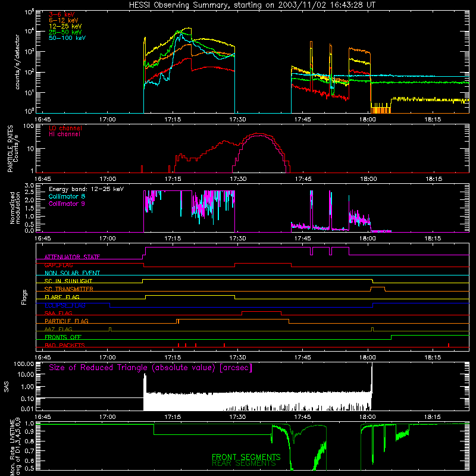Click the Flags axis label
Image resolution: width=476 pixels, height=476 pixels.
click(24, 297)
